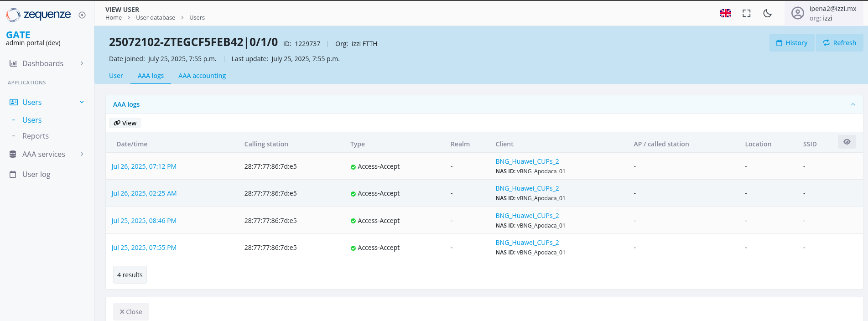Click Access-Accept status in 07:55 PM row
The height and width of the screenshot is (321, 868).
click(379, 248)
